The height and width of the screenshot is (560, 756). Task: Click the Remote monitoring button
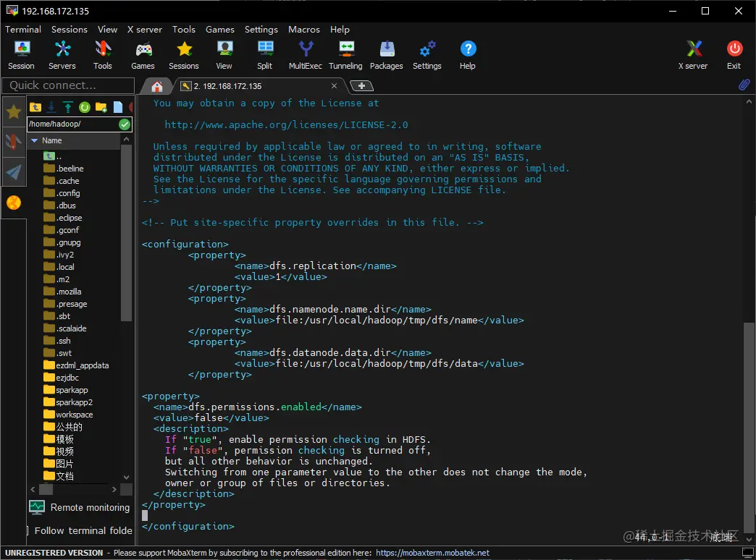point(80,507)
